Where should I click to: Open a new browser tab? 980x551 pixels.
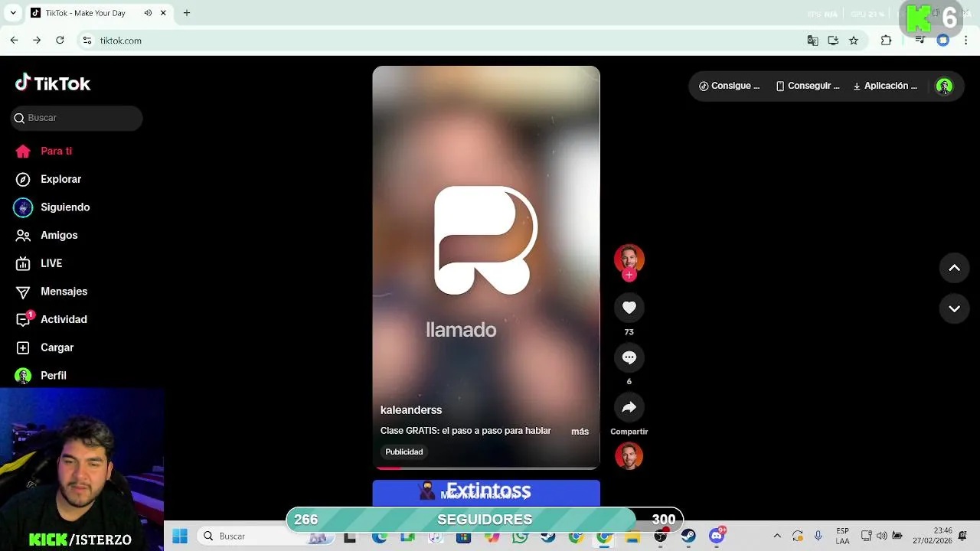(x=186, y=13)
